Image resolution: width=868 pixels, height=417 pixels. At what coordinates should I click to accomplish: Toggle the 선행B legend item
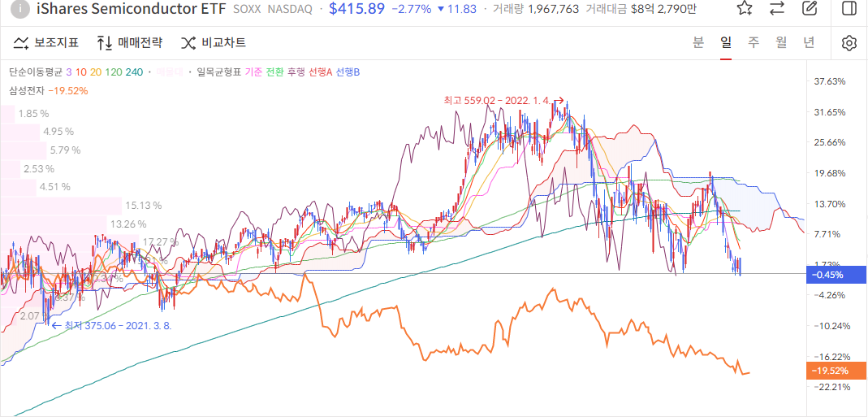click(x=348, y=72)
